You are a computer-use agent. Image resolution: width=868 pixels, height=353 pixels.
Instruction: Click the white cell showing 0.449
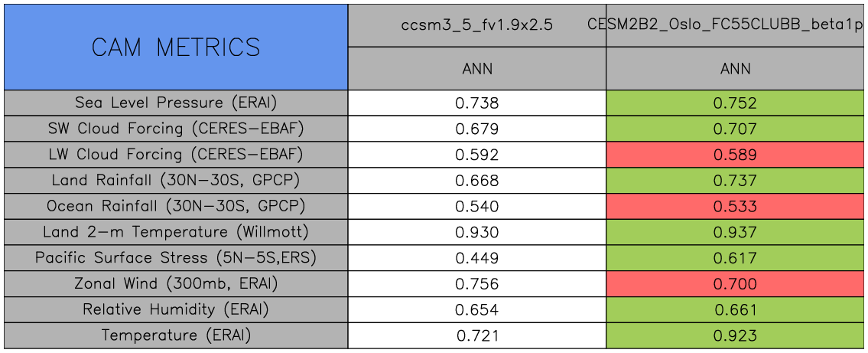[477, 258]
